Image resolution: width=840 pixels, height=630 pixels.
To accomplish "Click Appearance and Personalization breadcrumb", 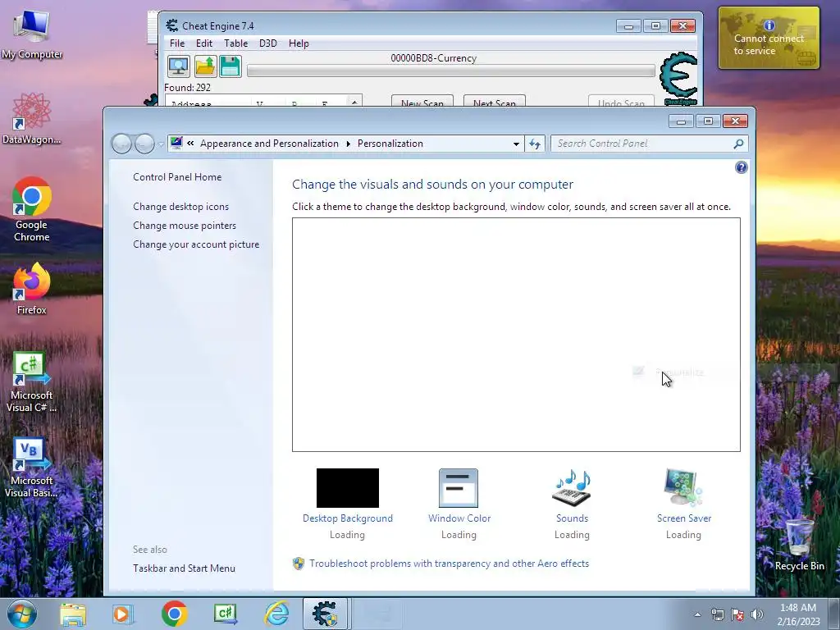I will 269,144.
